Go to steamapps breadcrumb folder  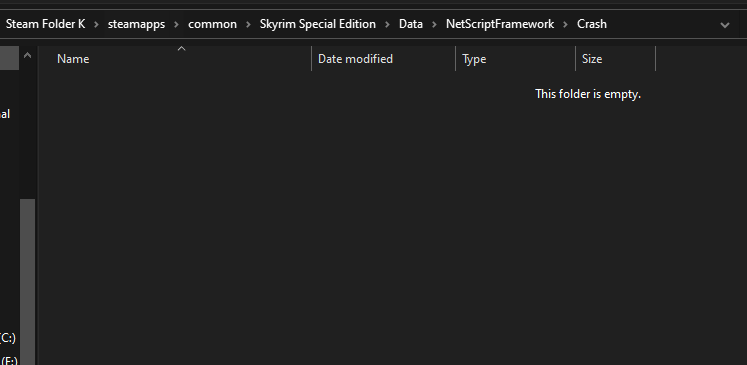[136, 24]
